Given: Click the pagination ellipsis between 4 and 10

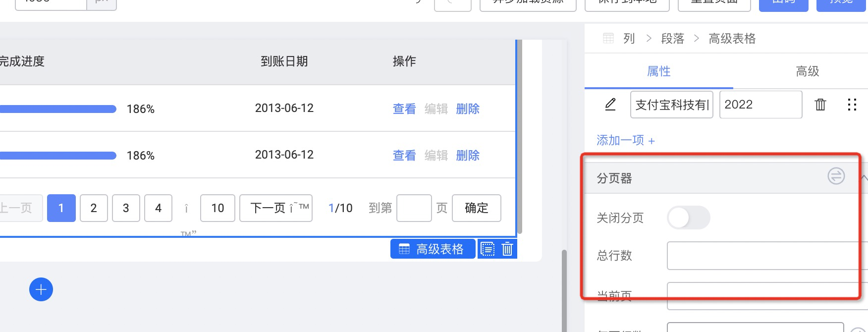Looking at the screenshot, I should (186, 209).
